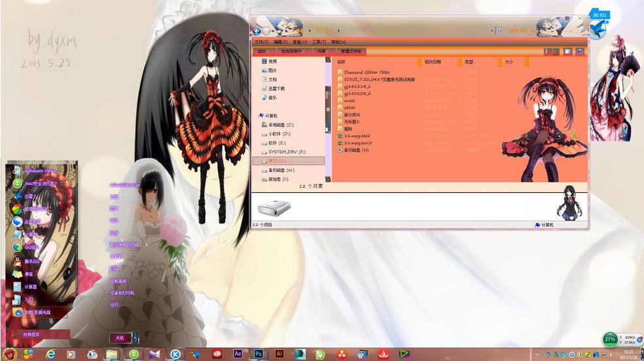Open the Visual Studio taskbar icon

154,354
